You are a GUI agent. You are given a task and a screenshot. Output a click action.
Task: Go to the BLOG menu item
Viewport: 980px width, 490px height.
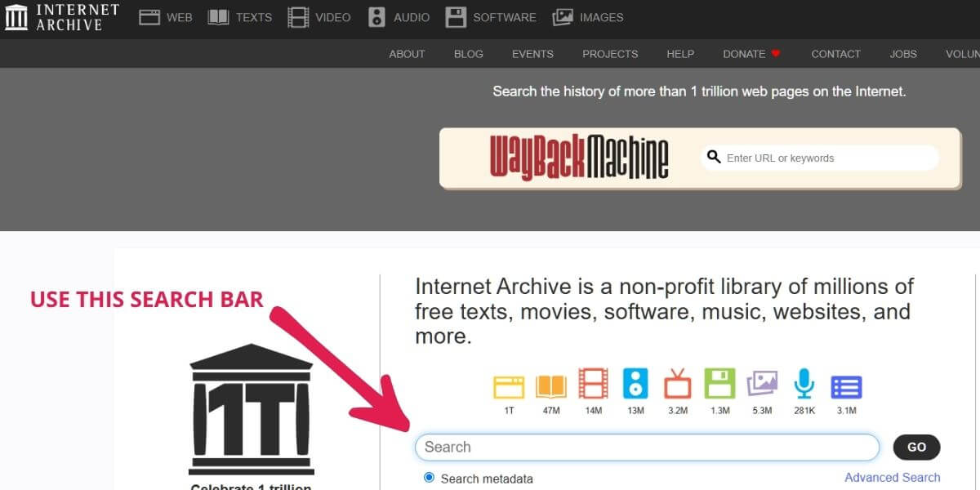pyautogui.click(x=468, y=54)
